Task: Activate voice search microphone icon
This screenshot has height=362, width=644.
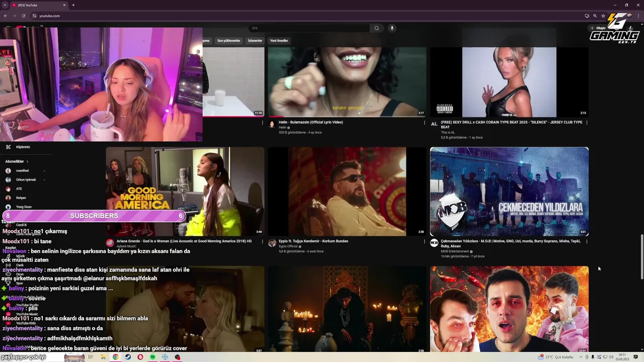Action: coord(392,28)
